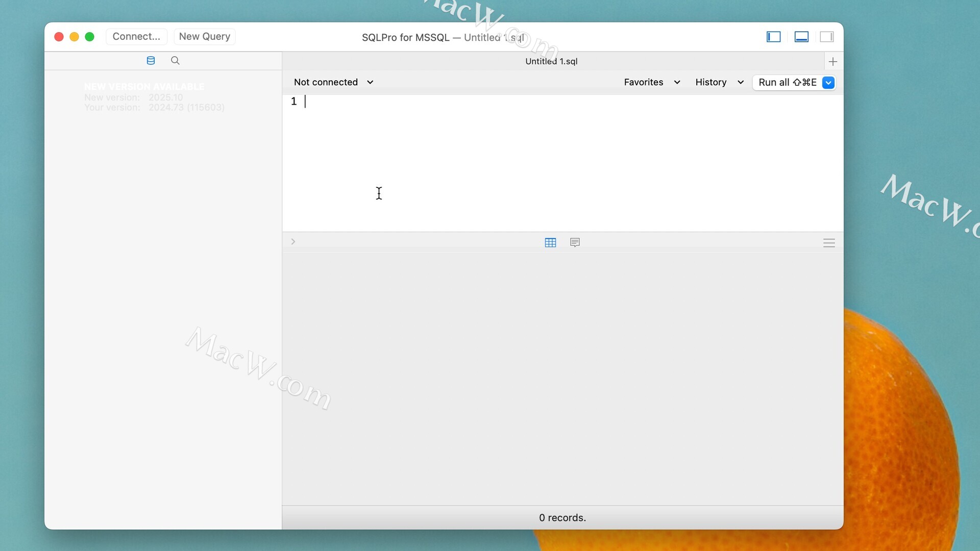Click the New version: 2025.10 text
The width and height of the screenshot is (980, 551).
(133, 97)
